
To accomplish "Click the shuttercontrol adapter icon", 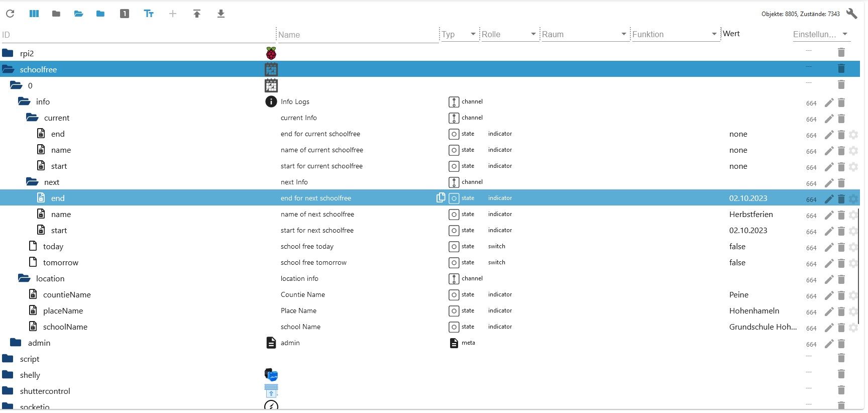I will click(x=271, y=391).
